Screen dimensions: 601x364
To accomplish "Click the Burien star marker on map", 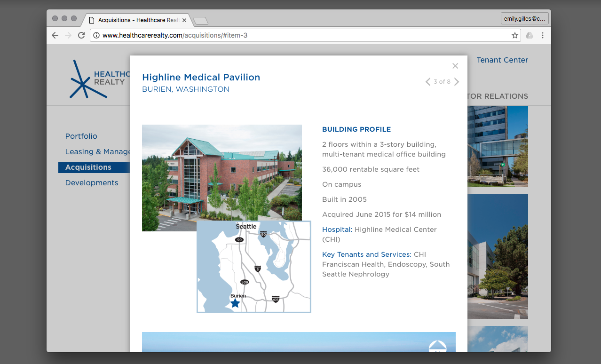I will point(235,303).
